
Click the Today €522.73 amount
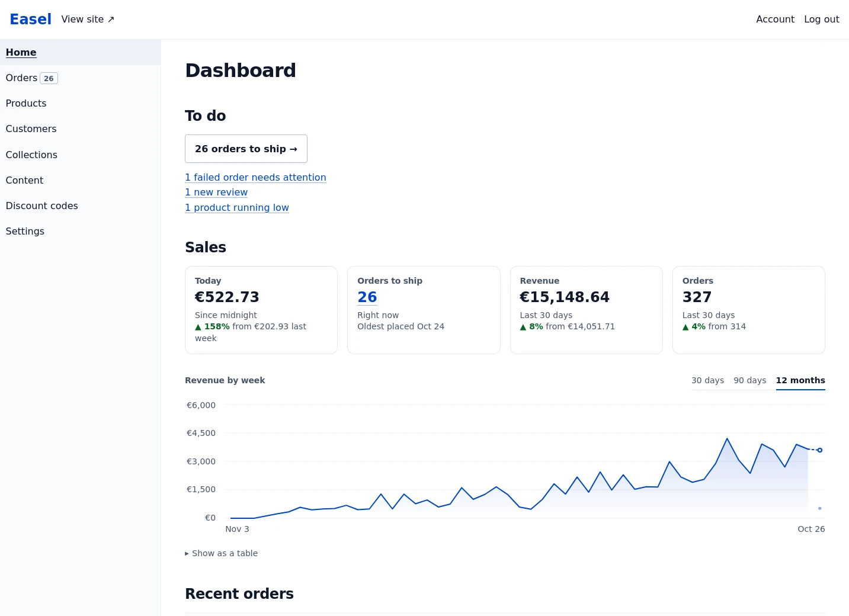point(227,297)
